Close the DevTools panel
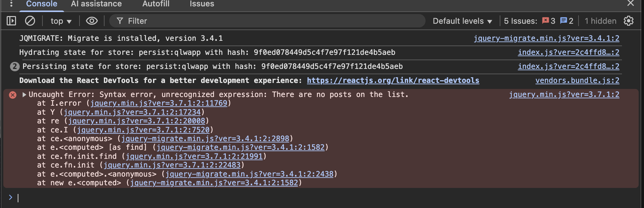This screenshot has height=208, width=644. point(631,3)
